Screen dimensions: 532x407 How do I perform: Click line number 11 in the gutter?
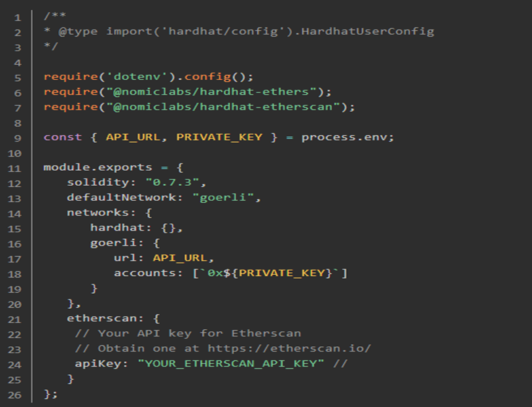pos(14,168)
